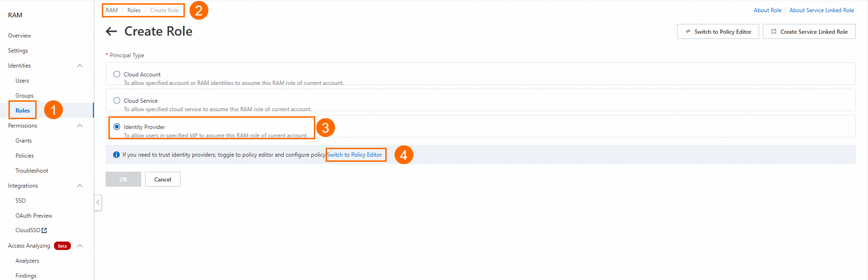
Task: Click the blue info icon in notice bar
Action: (x=116, y=155)
